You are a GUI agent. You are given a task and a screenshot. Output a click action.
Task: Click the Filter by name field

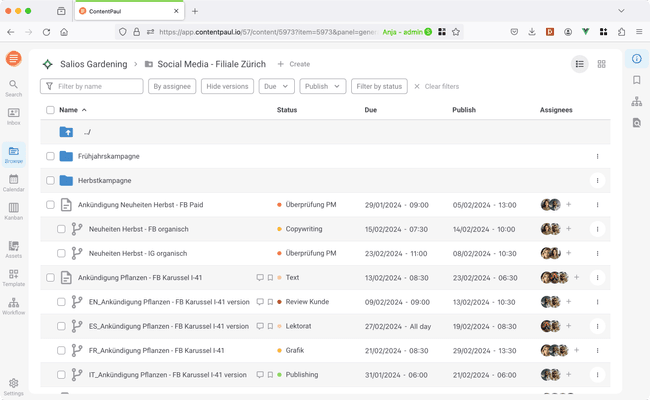click(92, 86)
